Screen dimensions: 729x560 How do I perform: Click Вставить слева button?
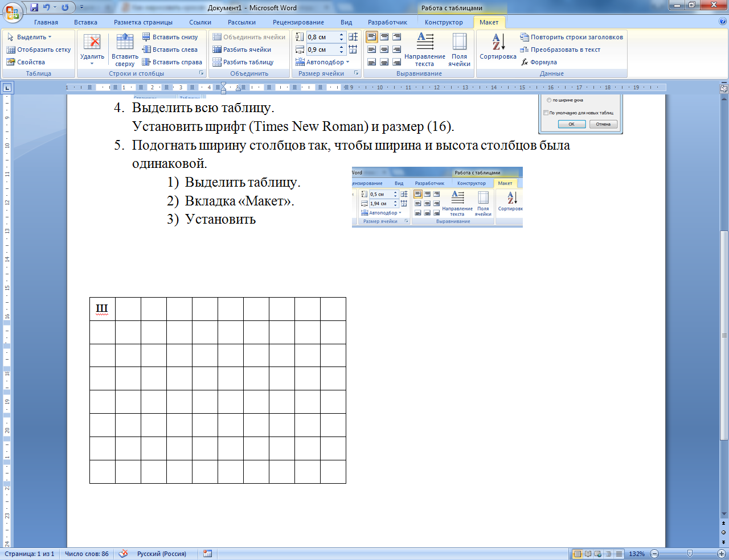(x=170, y=50)
